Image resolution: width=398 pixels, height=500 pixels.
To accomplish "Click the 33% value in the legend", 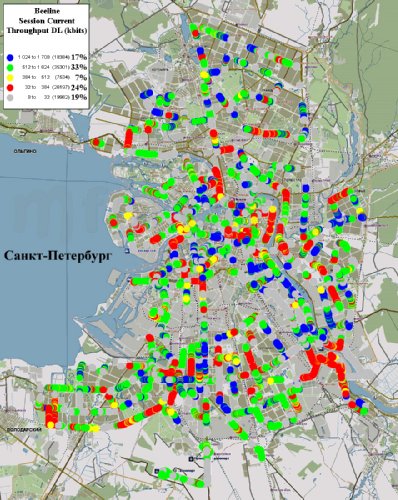I will point(79,67).
